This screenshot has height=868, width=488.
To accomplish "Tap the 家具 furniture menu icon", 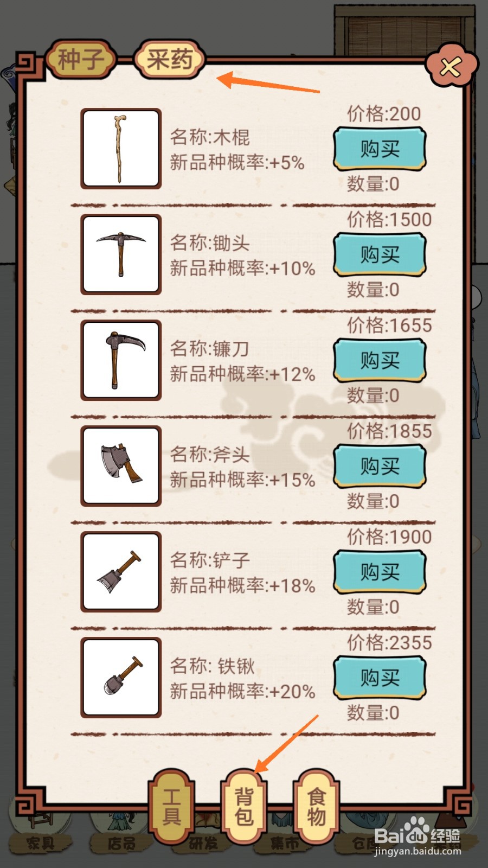I will point(41,830).
